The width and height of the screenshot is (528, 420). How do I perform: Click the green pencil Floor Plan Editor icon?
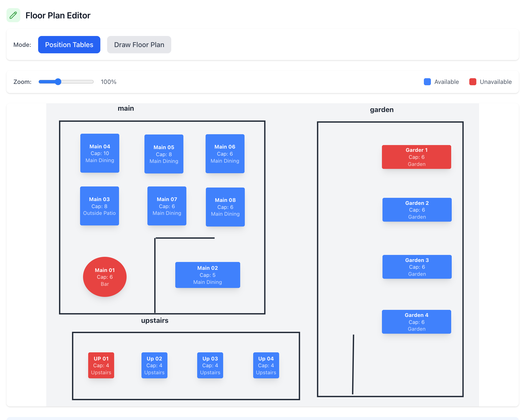[13, 15]
